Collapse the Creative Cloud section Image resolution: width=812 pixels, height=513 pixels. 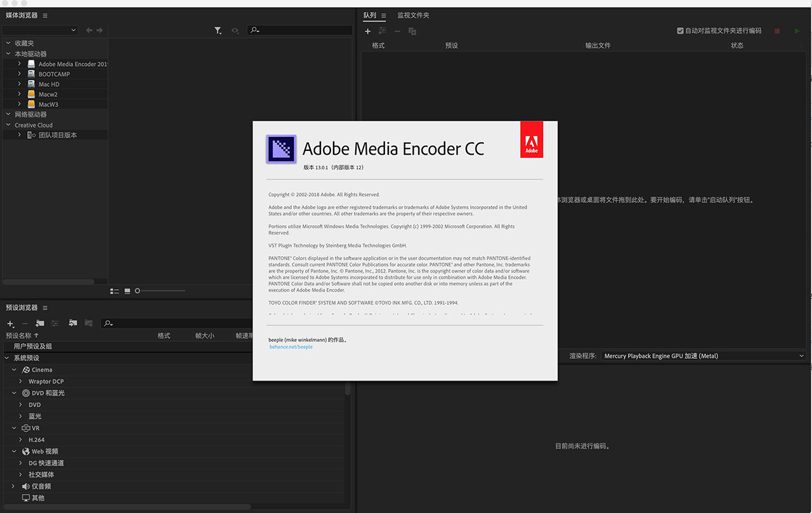pos(8,125)
